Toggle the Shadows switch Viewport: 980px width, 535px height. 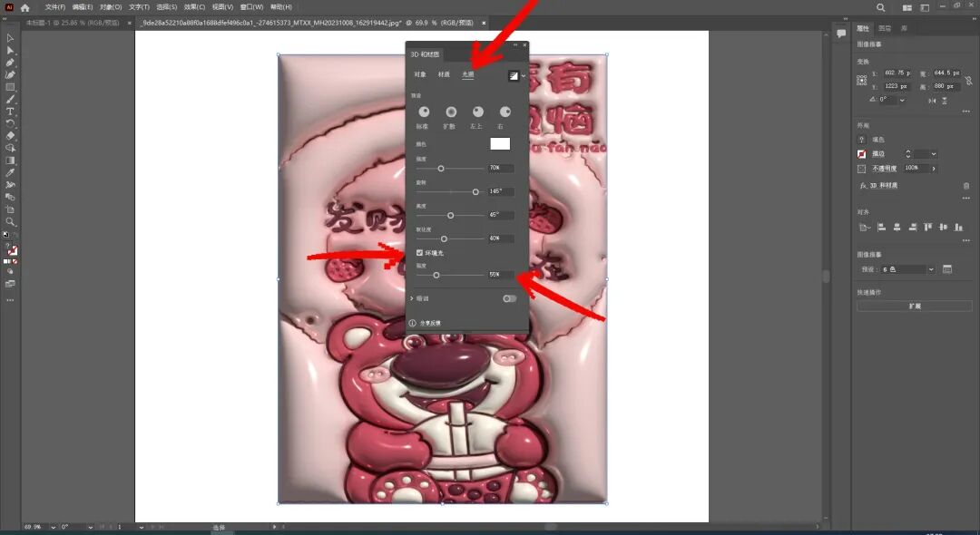509,298
